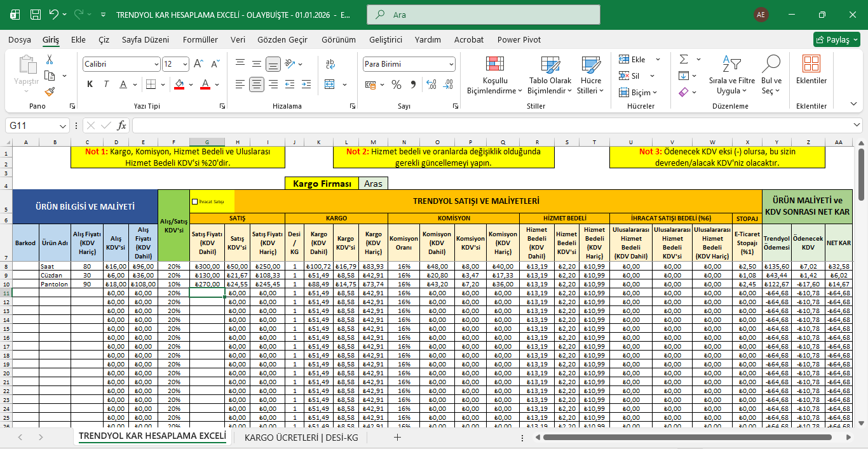Open the Formüller ribbon tab
Screen dimensions: 868x449
pyautogui.click(x=200, y=39)
